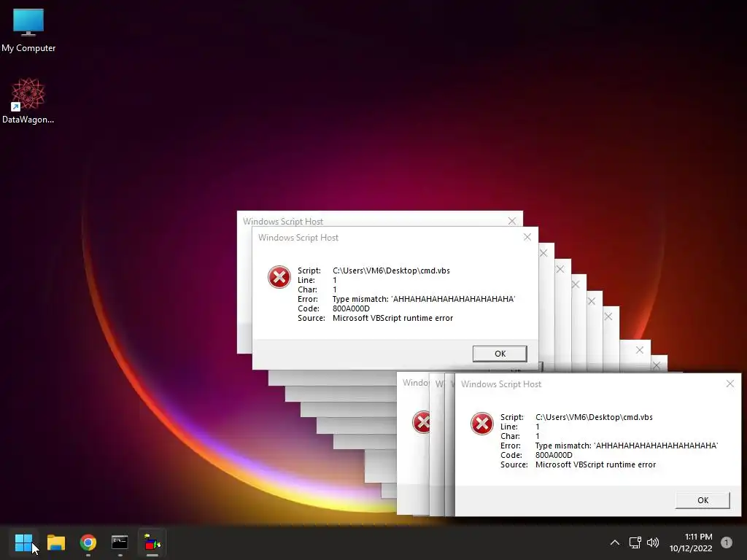The height and width of the screenshot is (560, 747).
Task: Click the cmd.vbs script path in the upper dialog
Action: point(391,271)
